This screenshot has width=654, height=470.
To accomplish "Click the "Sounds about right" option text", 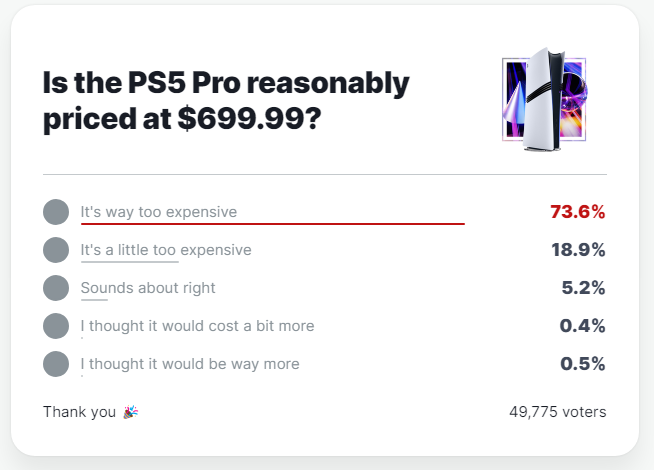I will [x=148, y=288].
